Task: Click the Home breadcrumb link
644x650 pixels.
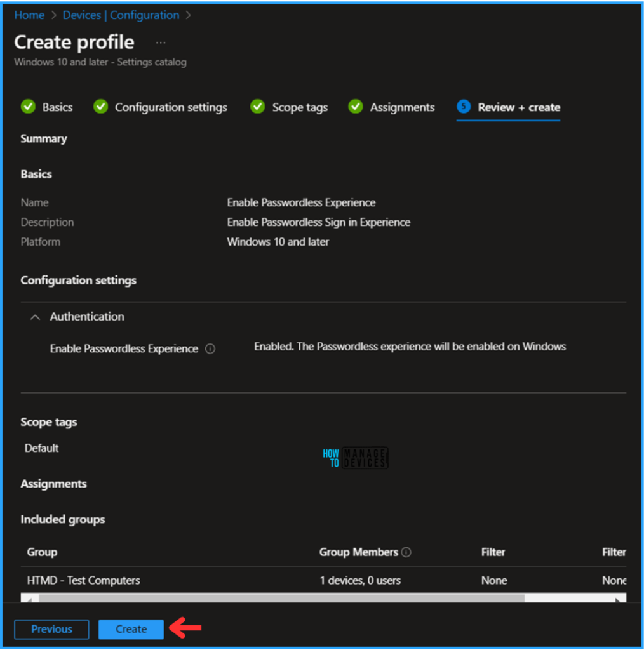Action: 29,15
